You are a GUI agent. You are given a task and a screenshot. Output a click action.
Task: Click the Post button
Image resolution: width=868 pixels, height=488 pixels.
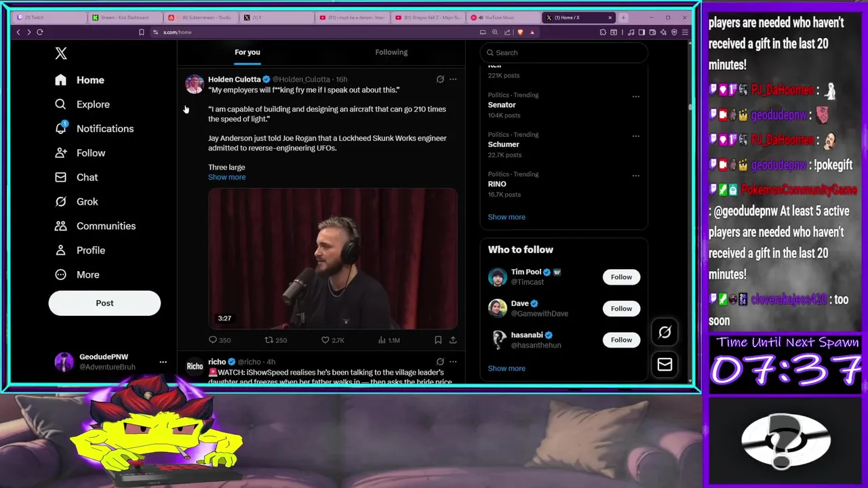[104, 303]
